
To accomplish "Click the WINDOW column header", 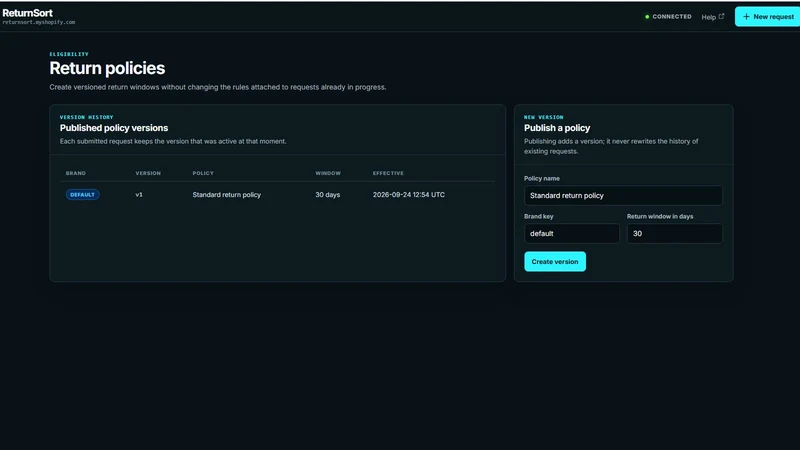I will (x=328, y=173).
